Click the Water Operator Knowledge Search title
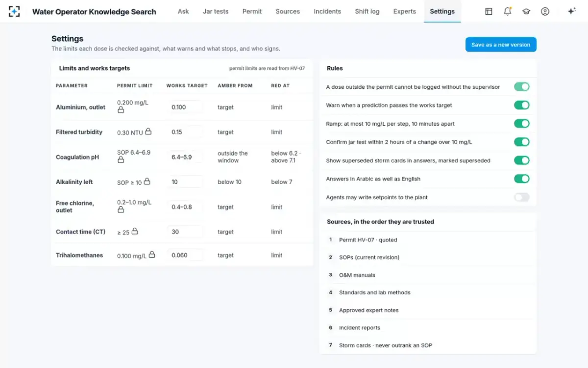The image size is (588, 368). tap(94, 12)
